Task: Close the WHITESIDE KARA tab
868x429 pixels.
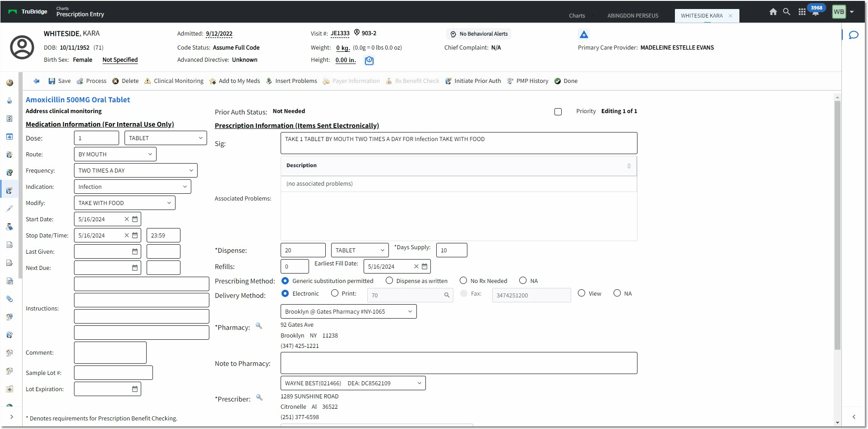Action: pos(730,16)
